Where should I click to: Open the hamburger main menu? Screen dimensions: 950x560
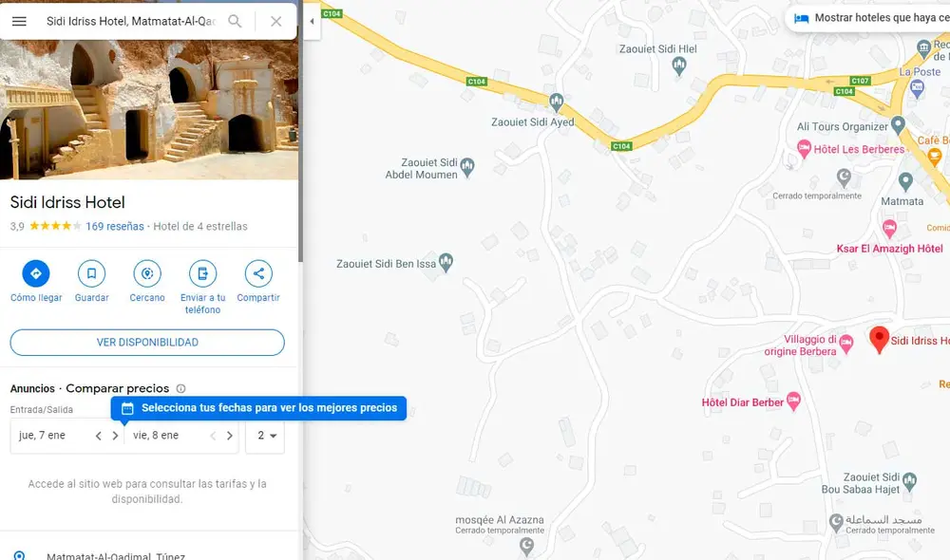point(19,19)
